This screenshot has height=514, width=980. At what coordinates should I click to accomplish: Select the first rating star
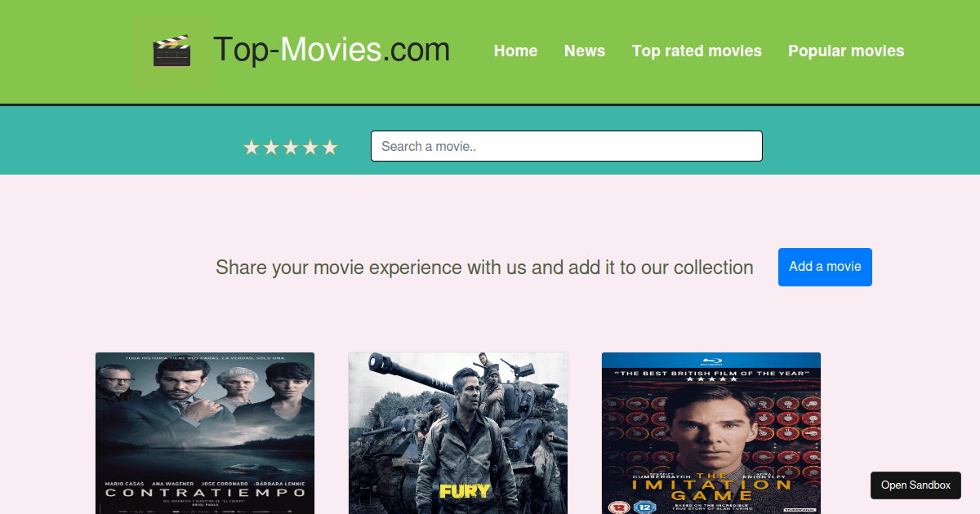click(x=252, y=147)
